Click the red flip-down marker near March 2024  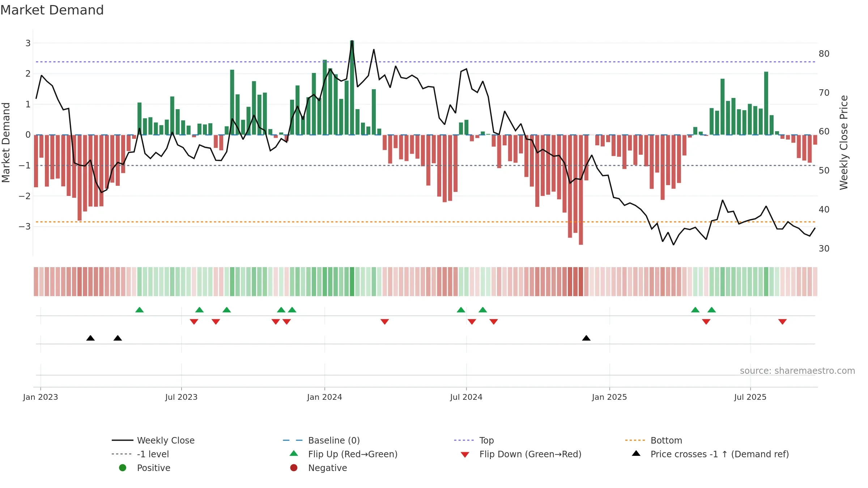tap(385, 322)
